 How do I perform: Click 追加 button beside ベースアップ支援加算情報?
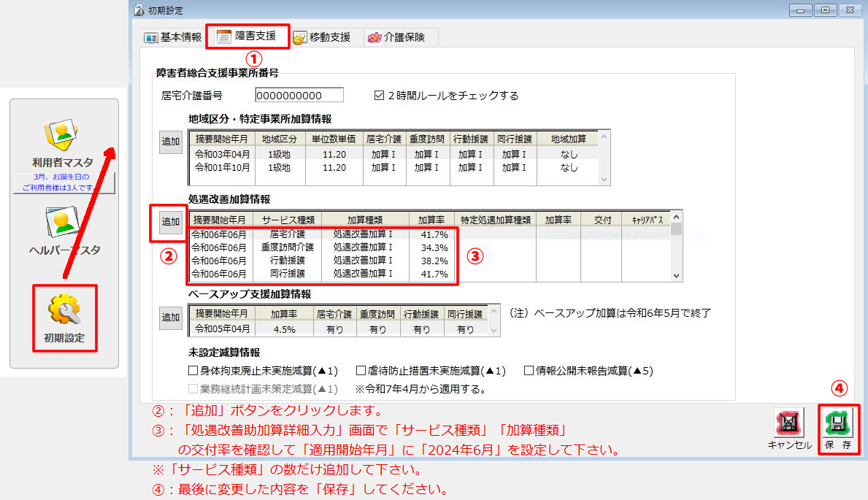[171, 318]
